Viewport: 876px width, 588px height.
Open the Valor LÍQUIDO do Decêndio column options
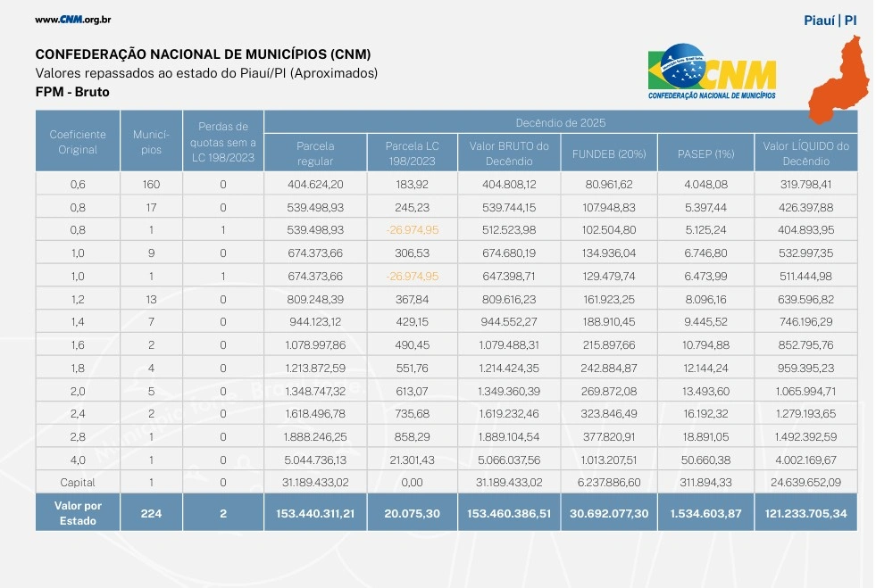click(804, 152)
